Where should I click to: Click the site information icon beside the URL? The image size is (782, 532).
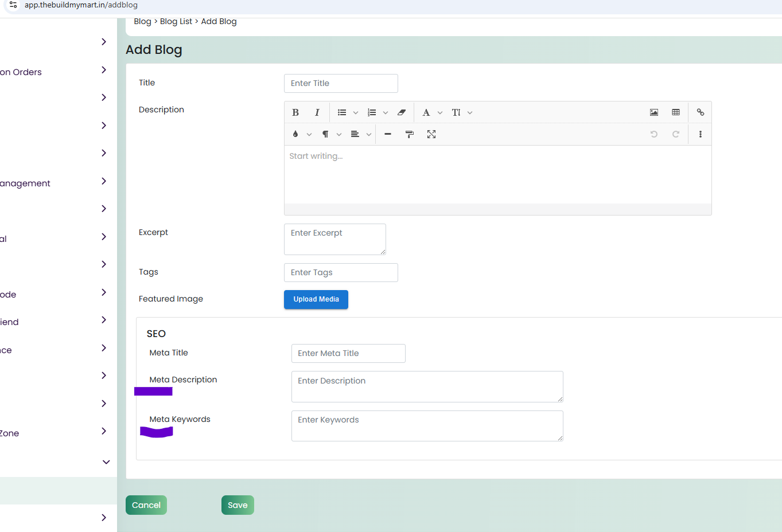click(13, 5)
